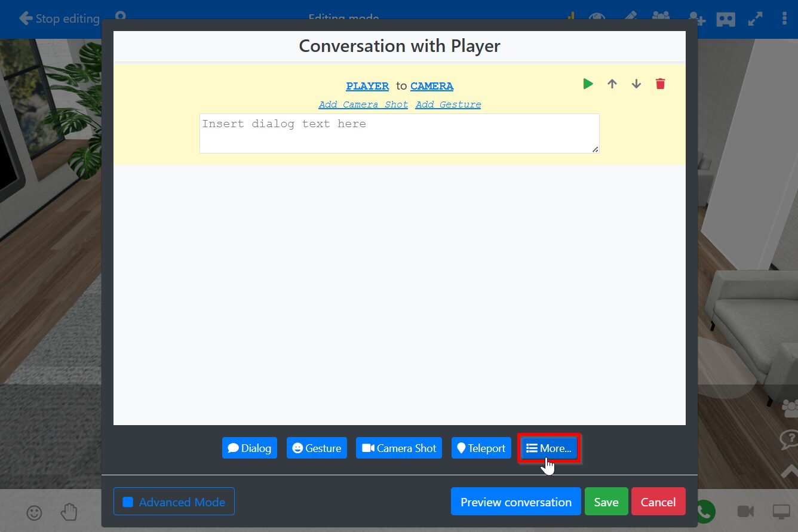Click the fullscreen expand arrows icon
The width and height of the screenshot is (798, 532).
(x=755, y=19)
